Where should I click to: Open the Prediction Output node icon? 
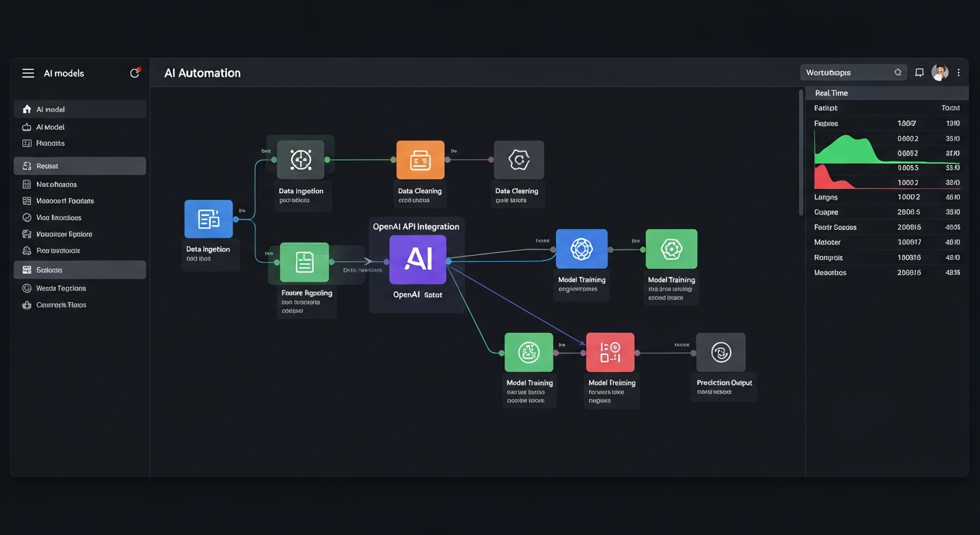click(x=722, y=352)
